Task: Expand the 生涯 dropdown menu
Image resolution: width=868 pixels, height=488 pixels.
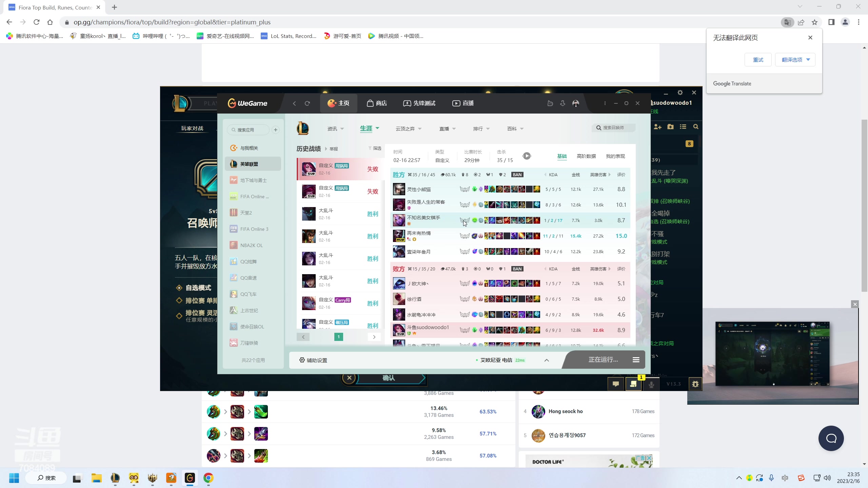Action: coord(370,129)
